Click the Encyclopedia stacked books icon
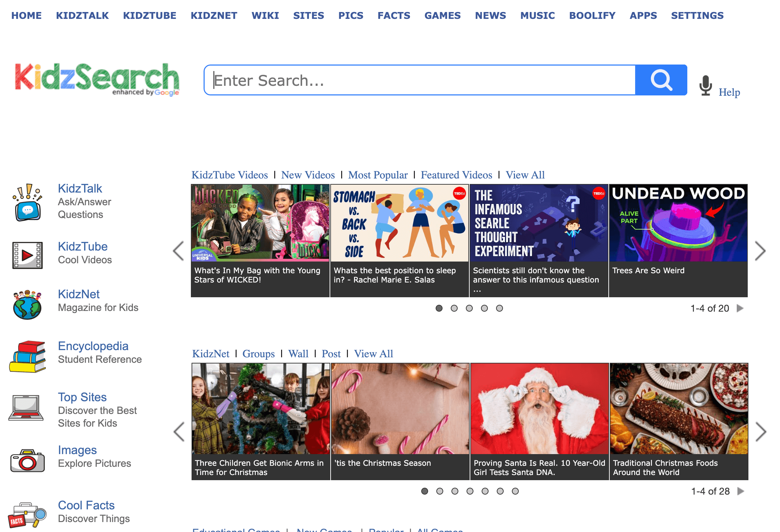This screenshot has height=532, width=780. [x=27, y=356]
